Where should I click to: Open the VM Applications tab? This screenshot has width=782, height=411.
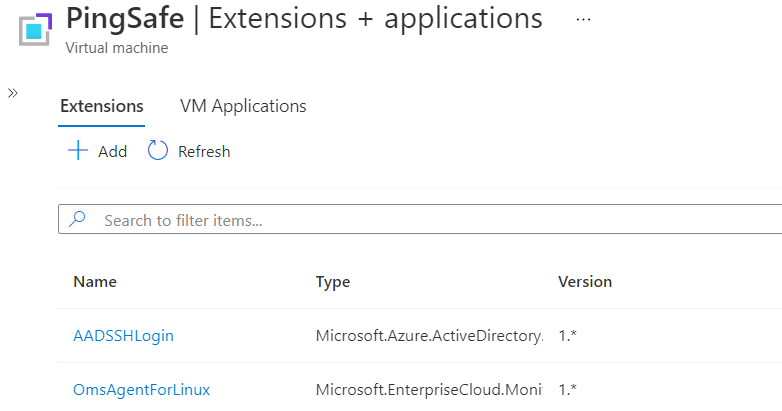(243, 106)
